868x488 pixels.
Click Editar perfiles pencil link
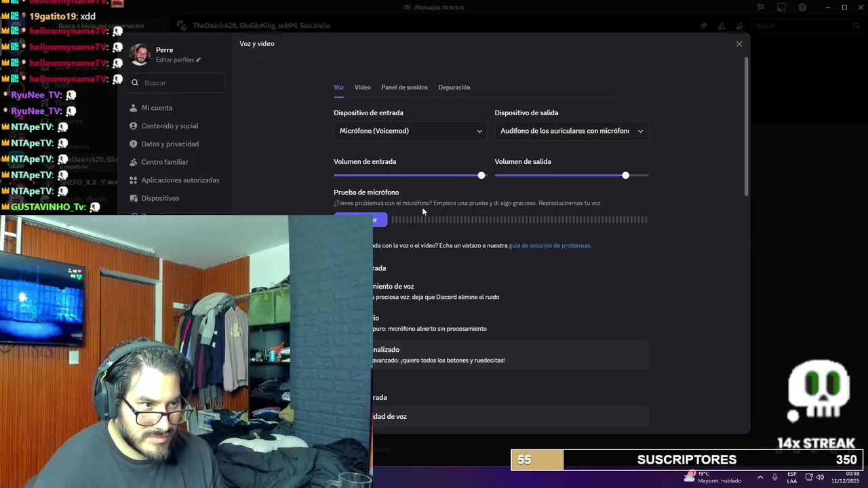click(x=178, y=60)
